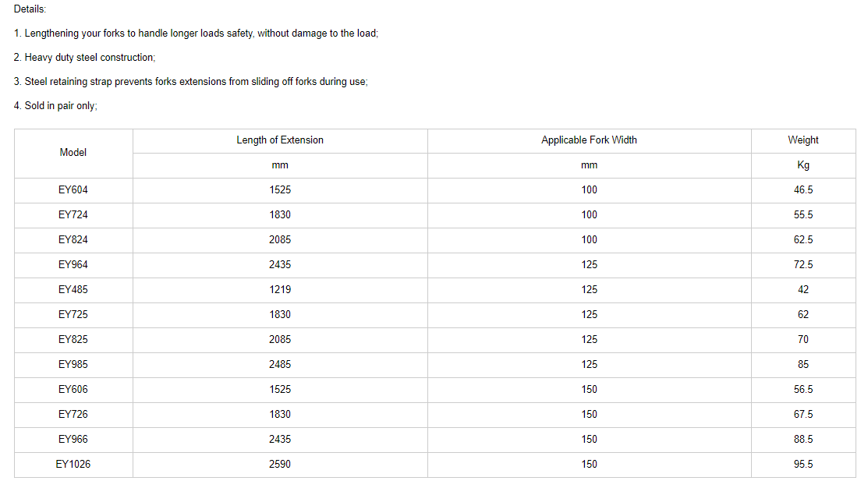Click the 1219 length value
This screenshot has height=488, width=868.
pyautogui.click(x=280, y=290)
